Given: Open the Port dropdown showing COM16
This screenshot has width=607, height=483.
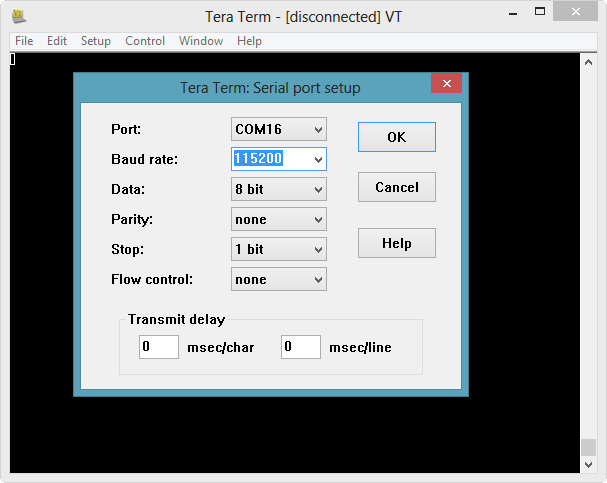Looking at the screenshot, I should (x=279, y=129).
